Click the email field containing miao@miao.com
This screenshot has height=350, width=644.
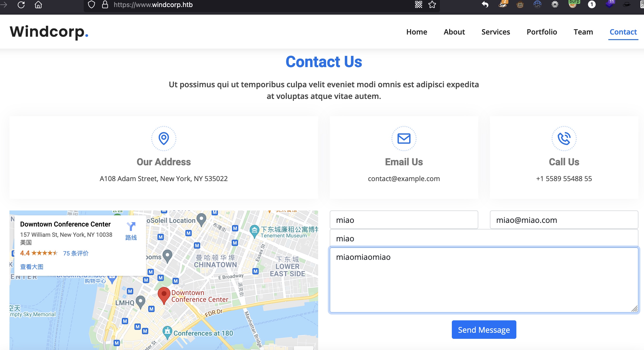click(x=564, y=220)
